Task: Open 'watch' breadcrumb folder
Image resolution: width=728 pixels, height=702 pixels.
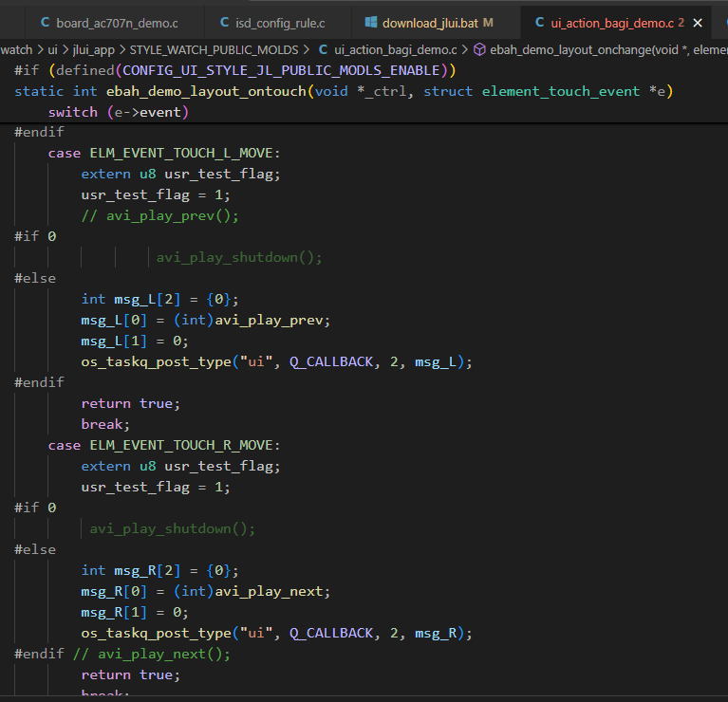Action: pyautogui.click(x=16, y=49)
